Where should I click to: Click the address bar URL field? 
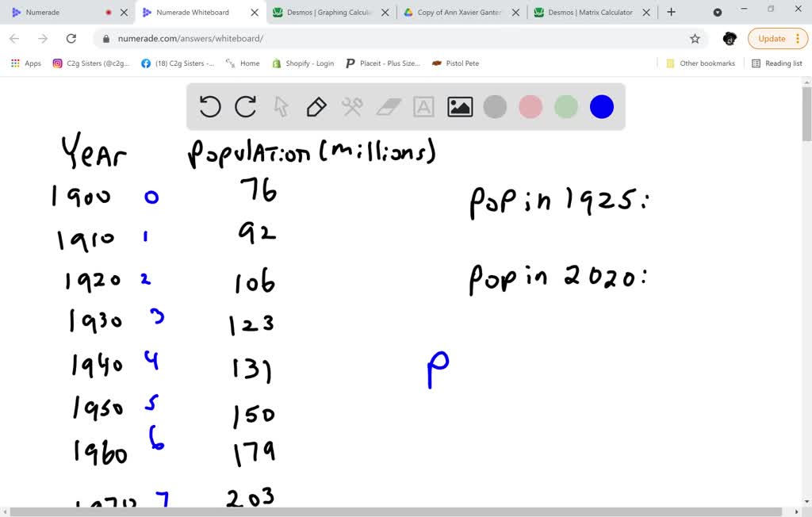[x=198, y=38]
